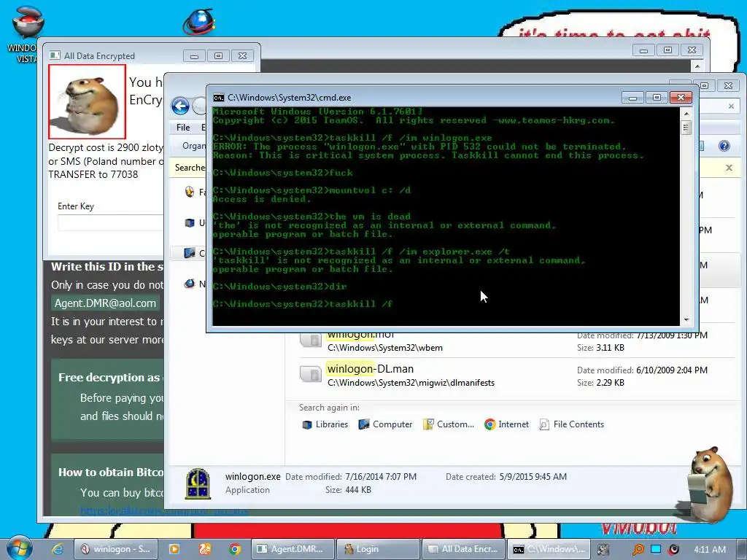Open Google Chrome from the taskbar

235,549
